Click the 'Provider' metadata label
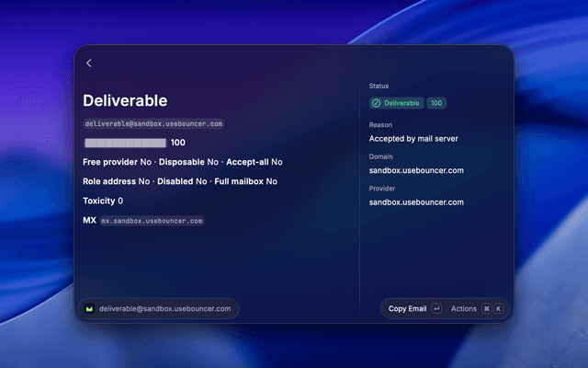Screen dimensions: 588x368 (x=382, y=189)
